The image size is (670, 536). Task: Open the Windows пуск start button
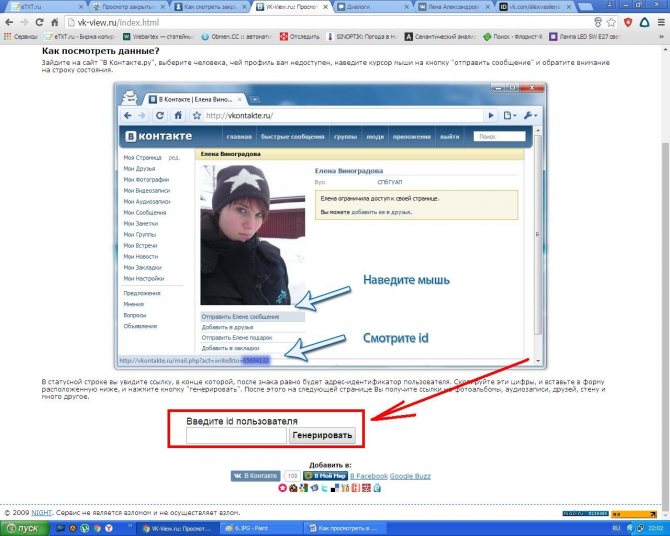click(x=23, y=528)
